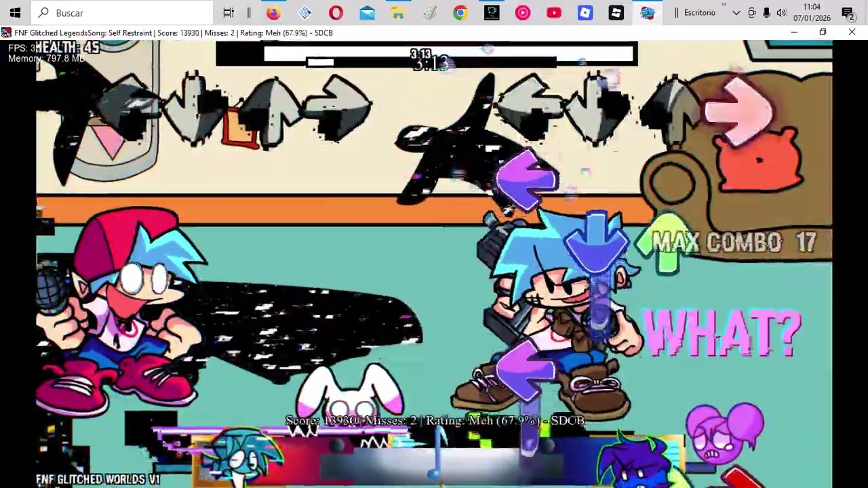This screenshot has width=868, height=488.
Task: Click the FNF GLITCHED WORLDS V1 label
Action: click(x=98, y=479)
